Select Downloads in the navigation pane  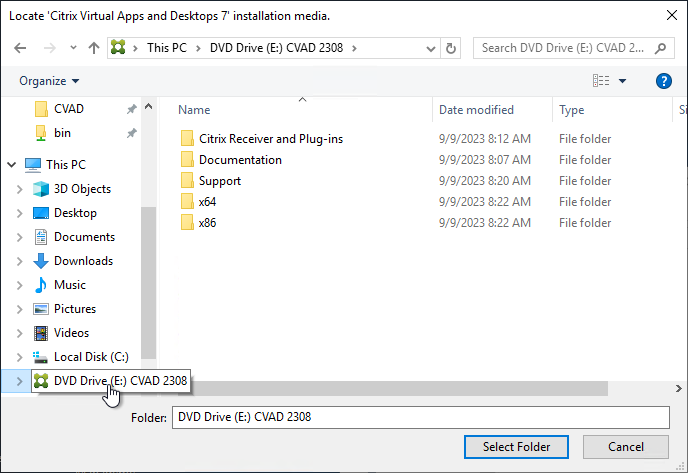coord(83,261)
